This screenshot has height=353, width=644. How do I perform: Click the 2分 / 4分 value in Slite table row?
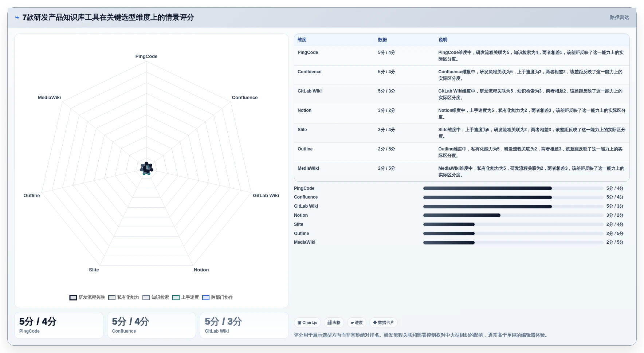[386, 130]
